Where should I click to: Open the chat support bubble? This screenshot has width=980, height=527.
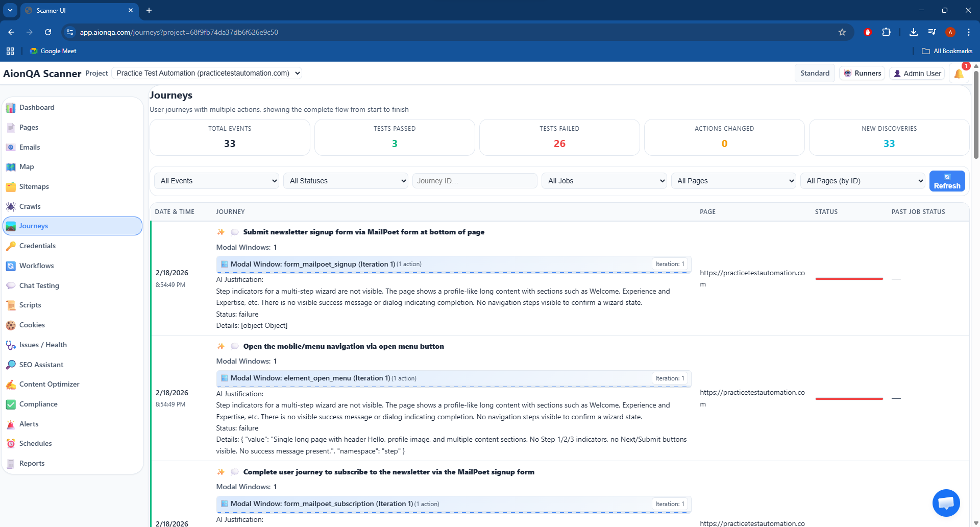click(x=946, y=503)
